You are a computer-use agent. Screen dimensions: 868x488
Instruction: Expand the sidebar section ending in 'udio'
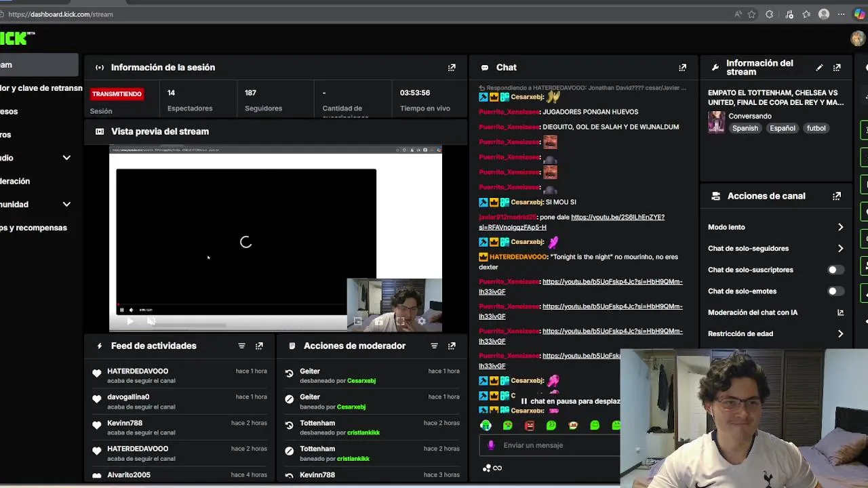click(66, 158)
